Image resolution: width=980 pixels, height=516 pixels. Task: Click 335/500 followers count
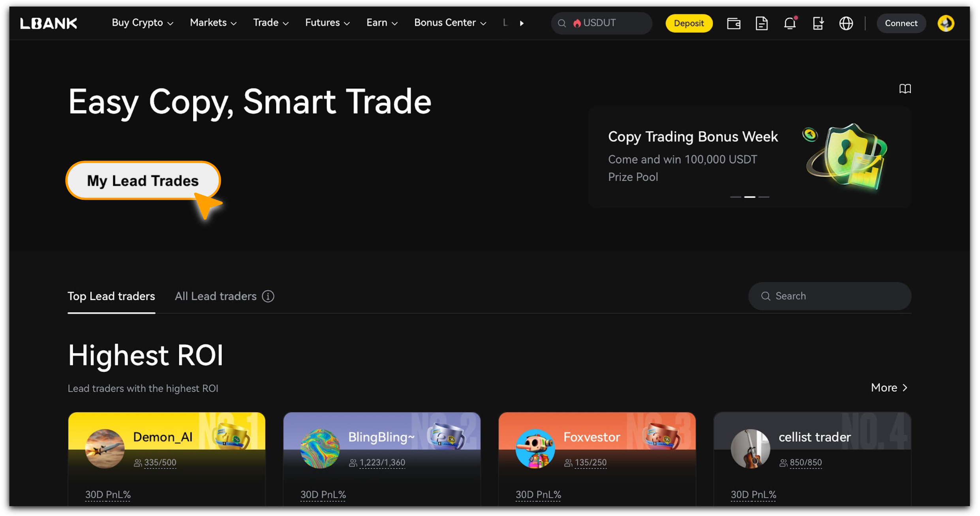tap(160, 463)
